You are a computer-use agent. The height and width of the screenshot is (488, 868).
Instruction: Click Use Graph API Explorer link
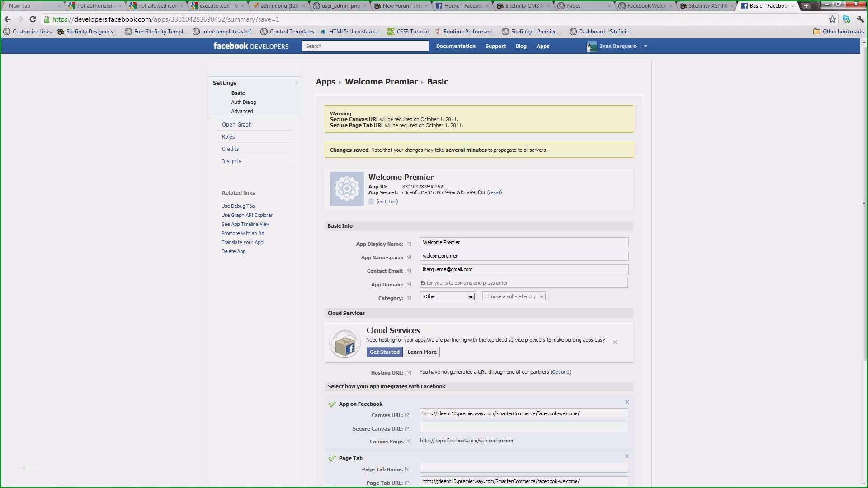247,215
